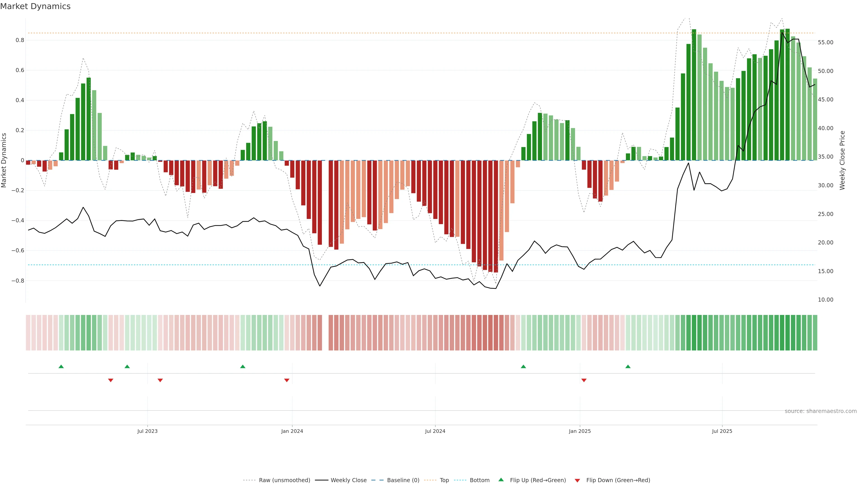Click the Flip Up triangle just before Jul 2023
Viewport: 868px width, 488px height.
127,366
